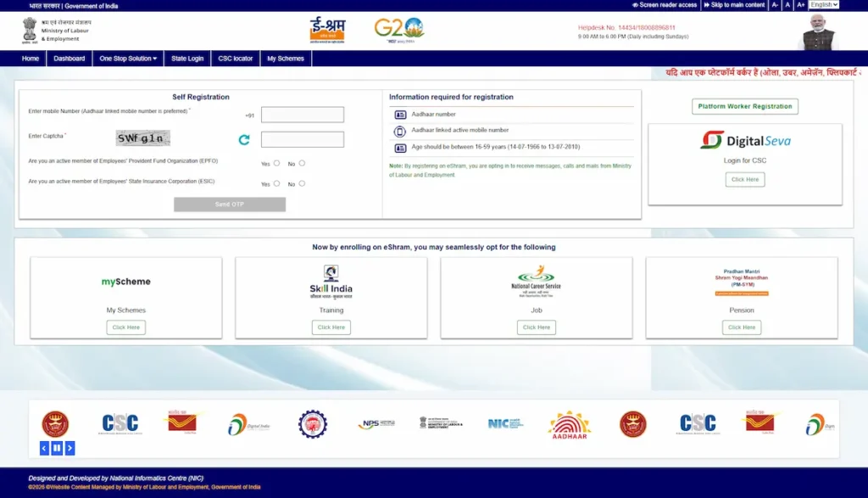Reset font size with the plain A button

[x=787, y=5]
